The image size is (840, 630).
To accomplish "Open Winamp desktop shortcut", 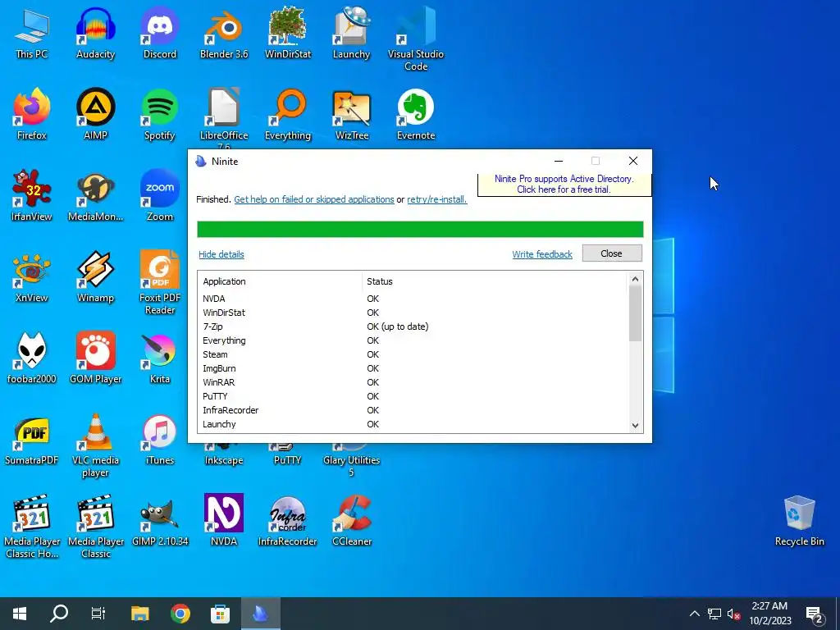I will (95, 276).
